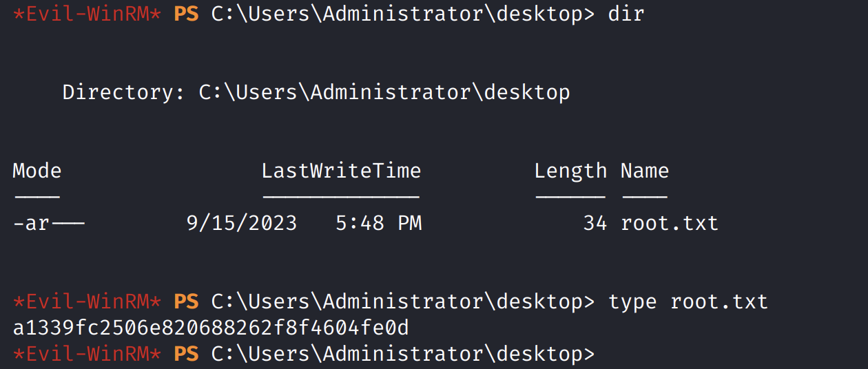The width and height of the screenshot is (868, 369).
Task: Click the orange PS marker on first line
Action: [186, 14]
